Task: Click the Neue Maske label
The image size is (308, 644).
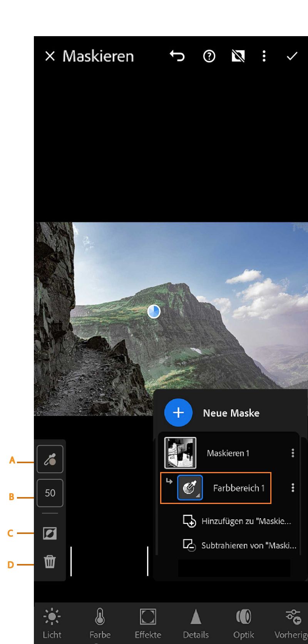Action: 231,413
